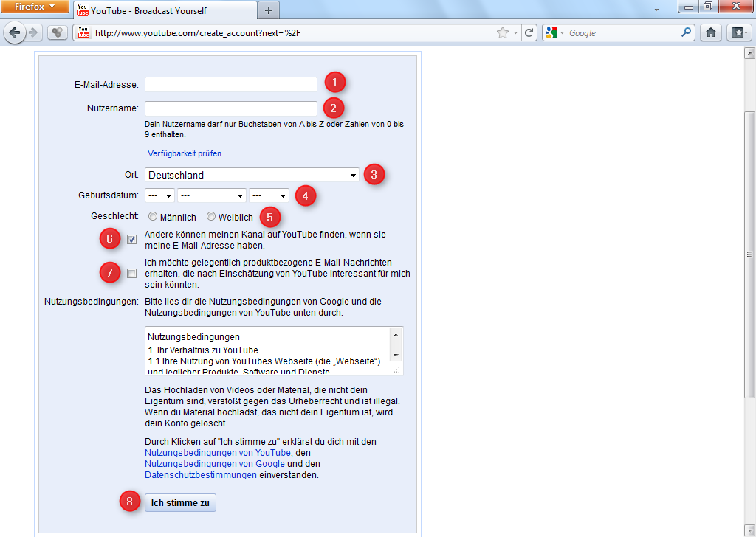This screenshot has height=537, width=756.
Task: Uncheck the channel discoverability checkbox
Action: 130,239
